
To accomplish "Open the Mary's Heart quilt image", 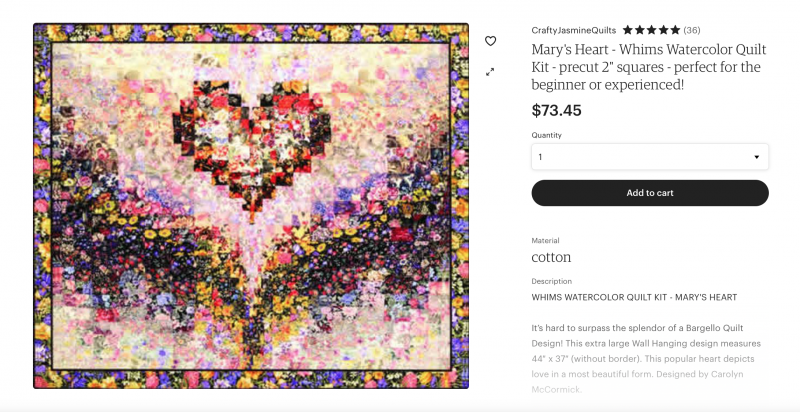I will point(251,206).
